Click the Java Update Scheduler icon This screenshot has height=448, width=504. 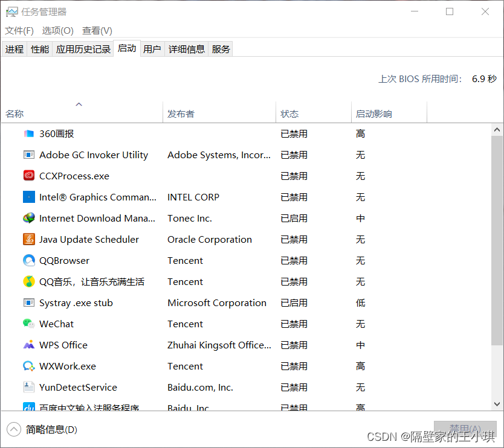(x=29, y=239)
